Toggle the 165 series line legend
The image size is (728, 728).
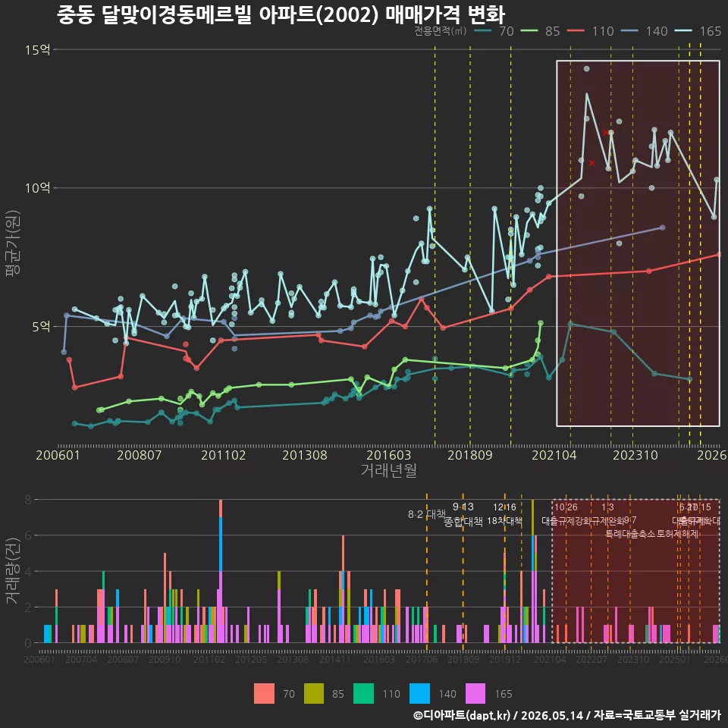coord(698,31)
